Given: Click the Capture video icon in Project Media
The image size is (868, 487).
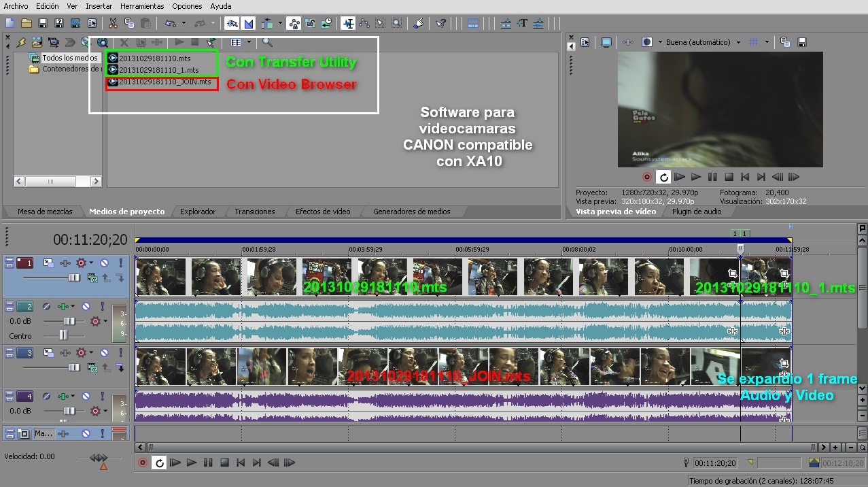Looking at the screenshot, I should [x=53, y=42].
